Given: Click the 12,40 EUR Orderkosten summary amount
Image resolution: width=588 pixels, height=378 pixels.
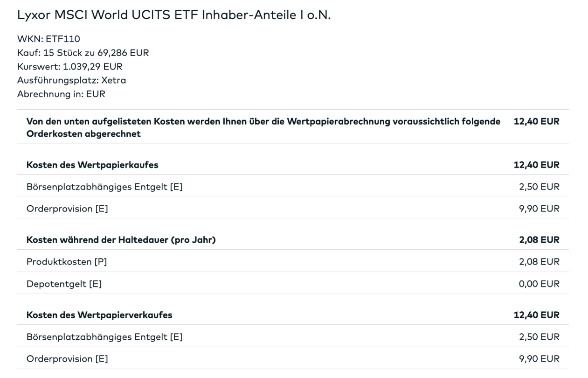Looking at the screenshot, I should click(x=537, y=121).
